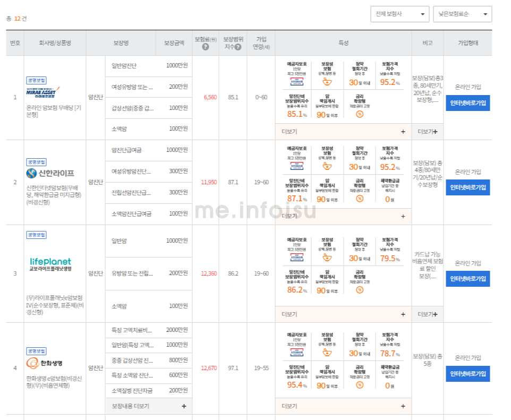Click 인터넷바로가입 button for lifeplanet
This screenshot has width=511, height=420.
coord(468,279)
